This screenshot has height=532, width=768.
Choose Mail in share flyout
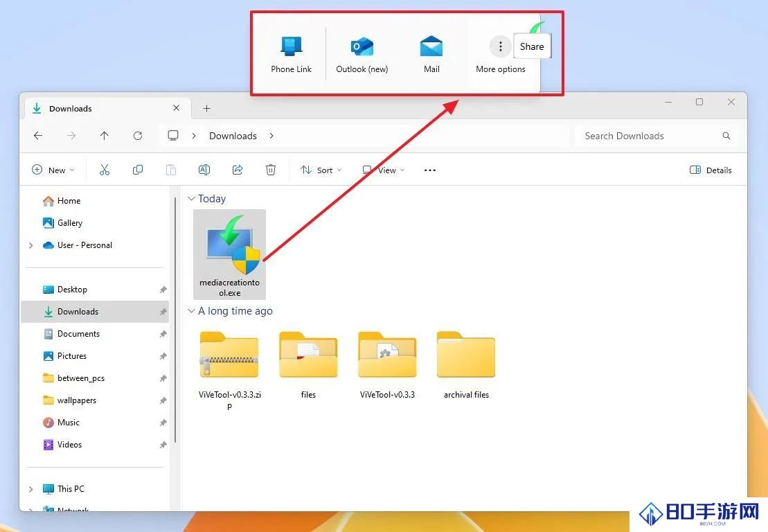431,54
